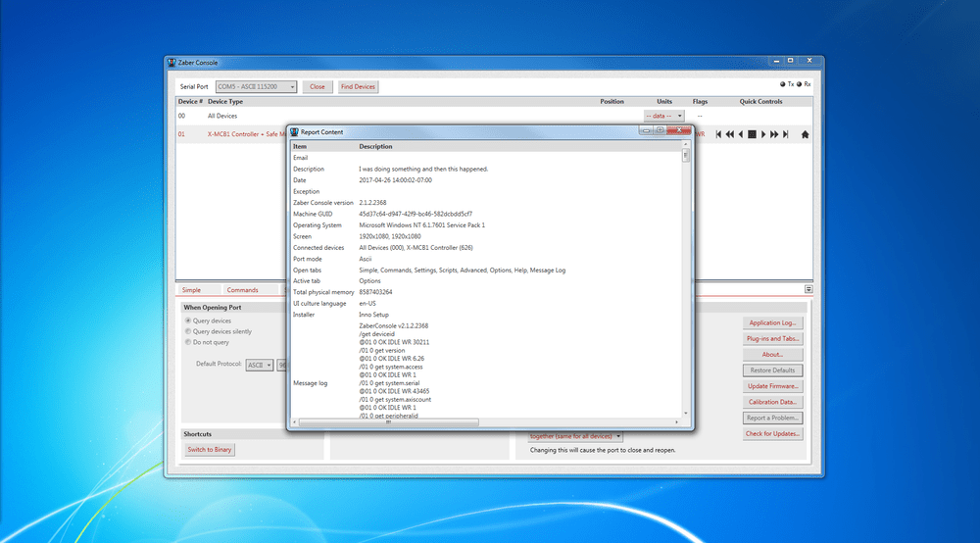
Task: Click the scroll left arrow in Report Content
Action: [295, 422]
